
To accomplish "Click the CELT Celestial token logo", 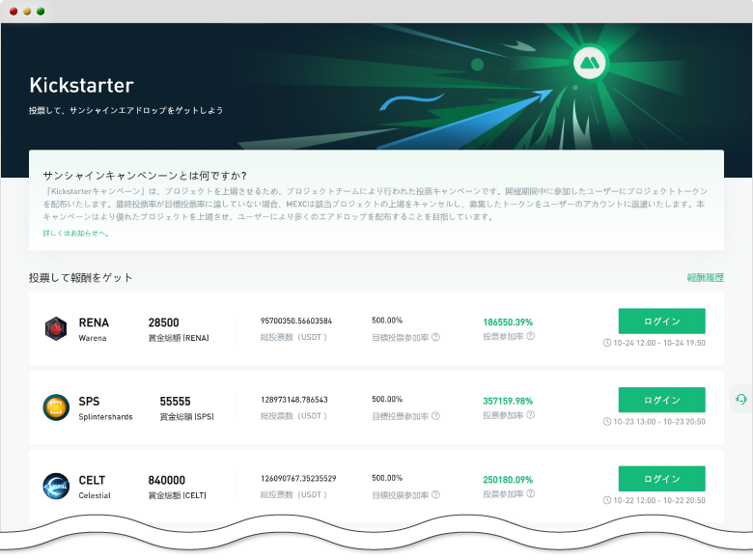I will coord(56,486).
